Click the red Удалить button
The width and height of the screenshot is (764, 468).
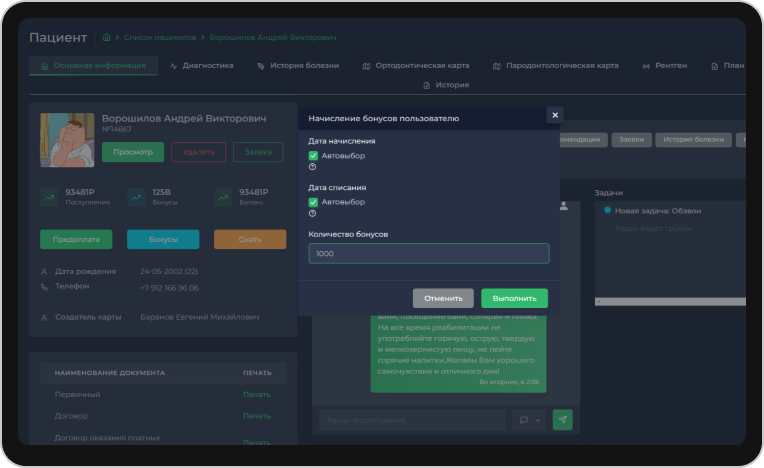point(198,152)
